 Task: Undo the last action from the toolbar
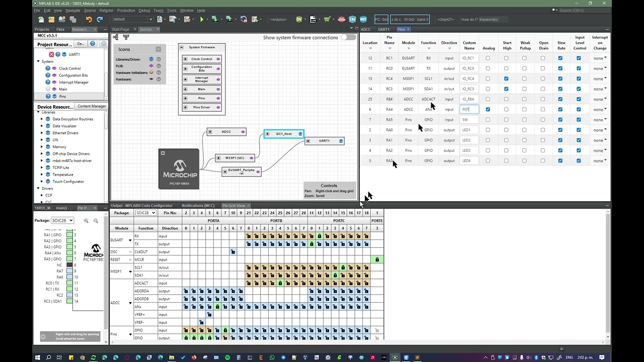(x=89, y=20)
